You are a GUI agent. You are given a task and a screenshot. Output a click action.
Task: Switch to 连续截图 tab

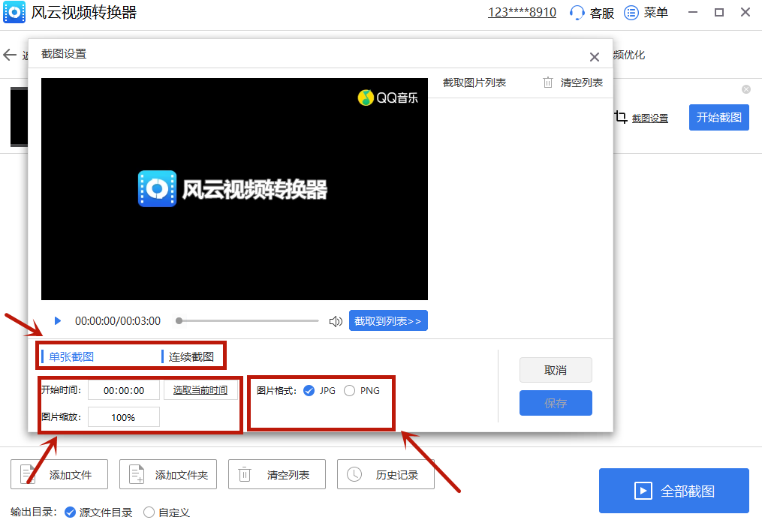click(191, 356)
